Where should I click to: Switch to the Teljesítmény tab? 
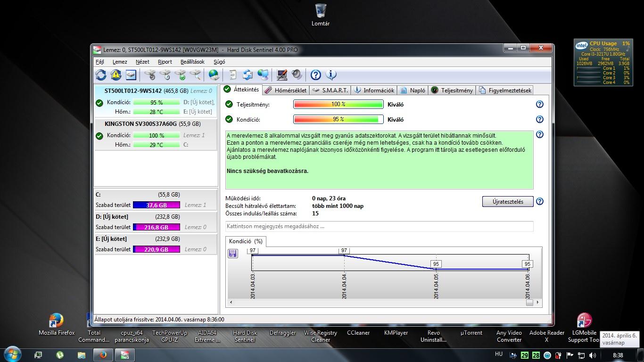click(452, 90)
